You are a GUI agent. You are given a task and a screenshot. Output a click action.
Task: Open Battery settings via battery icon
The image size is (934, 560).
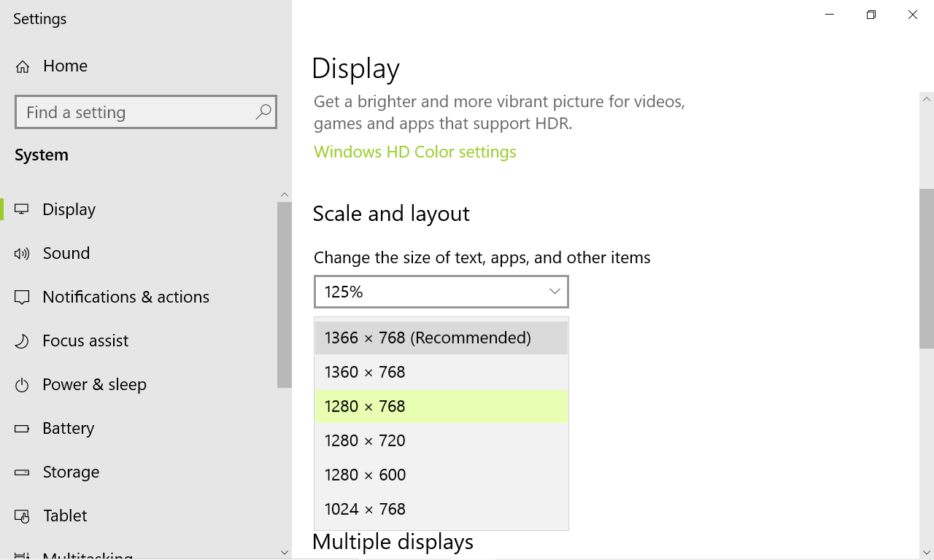point(22,429)
